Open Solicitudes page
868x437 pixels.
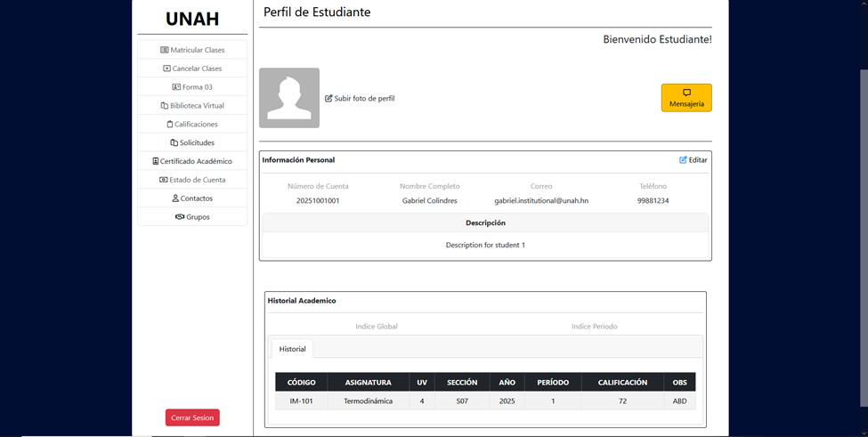click(x=192, y=142)
